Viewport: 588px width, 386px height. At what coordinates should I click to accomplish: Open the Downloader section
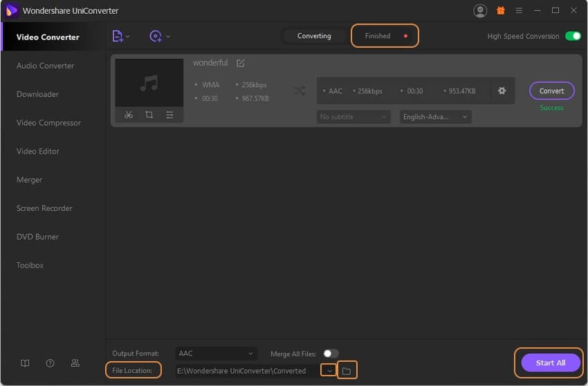37,94
